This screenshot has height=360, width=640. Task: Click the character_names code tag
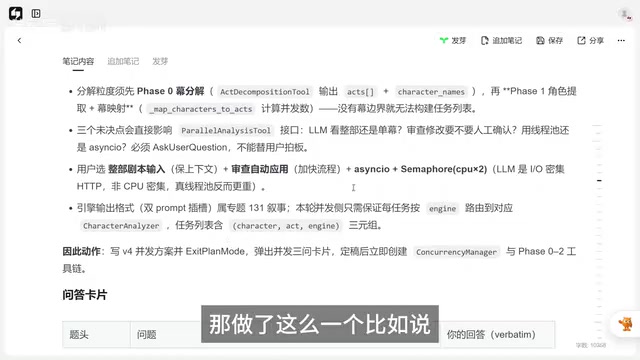(x=431, y=92)
